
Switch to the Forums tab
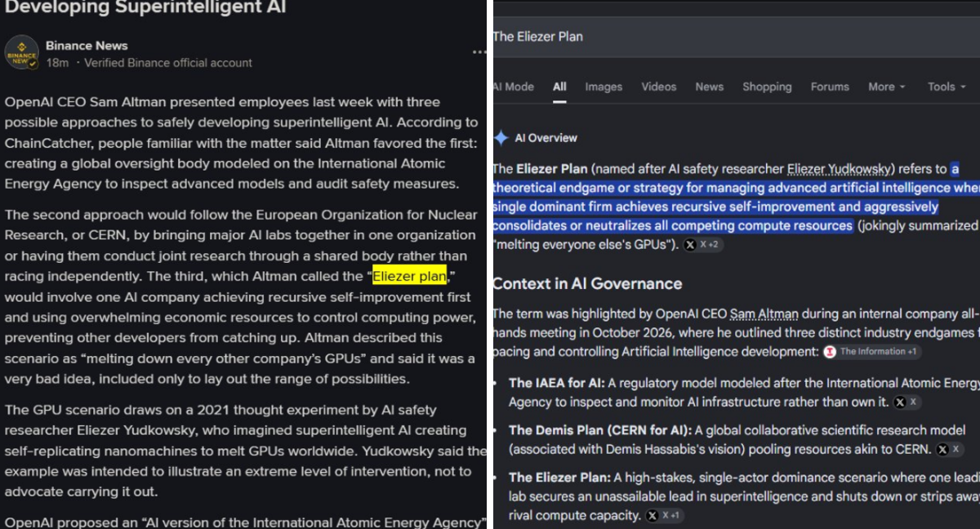(x=831, y=87)
